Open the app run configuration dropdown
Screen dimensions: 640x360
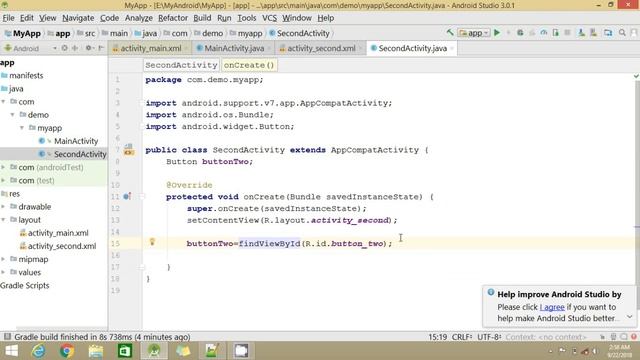pos(473,33)
